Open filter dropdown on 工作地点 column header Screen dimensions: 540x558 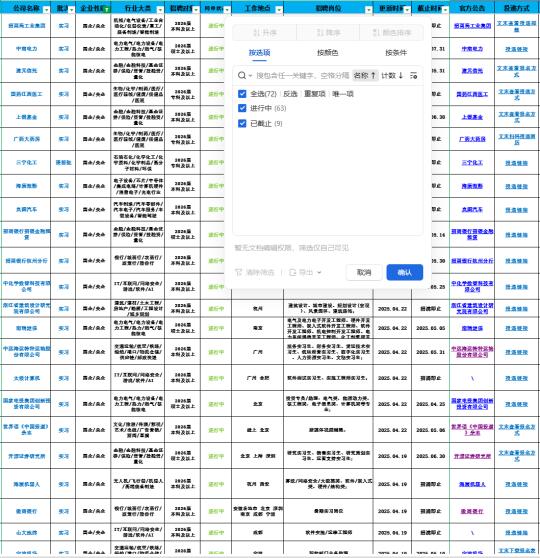(x=279, y=10)
